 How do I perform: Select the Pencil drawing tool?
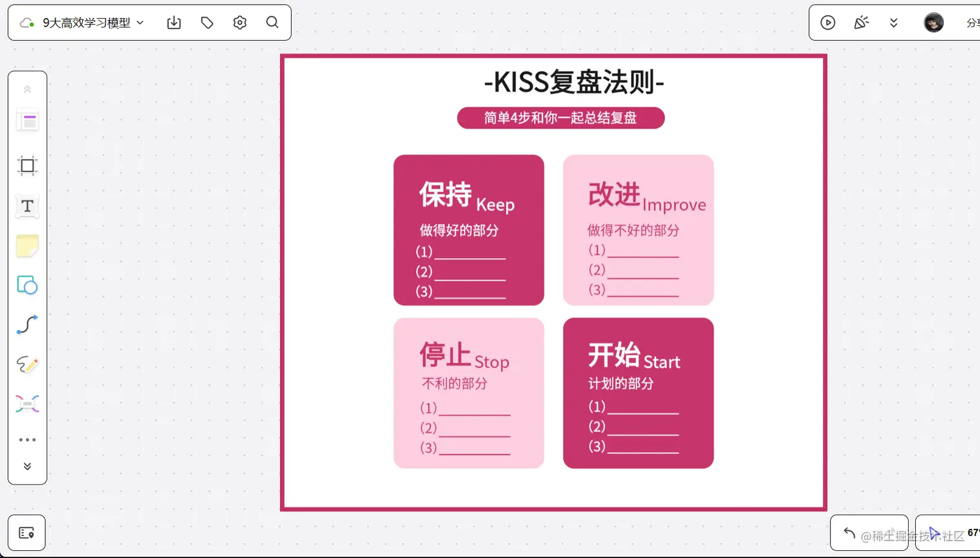click(27, 364)
